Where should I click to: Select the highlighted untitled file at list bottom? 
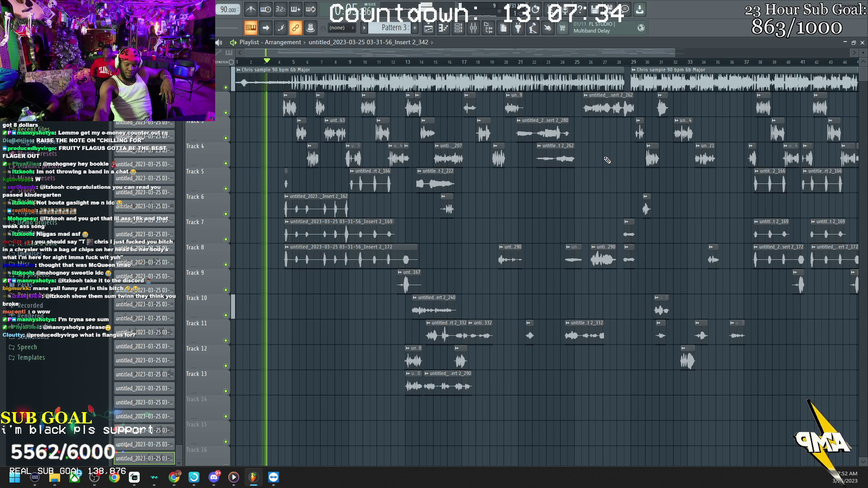tap(144, 458)
